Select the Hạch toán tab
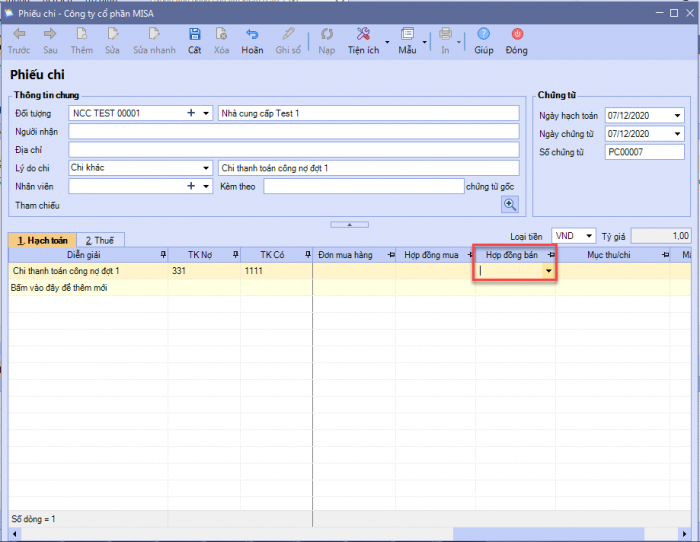This screenshot has width=700, height=542. tap(42, 240)
